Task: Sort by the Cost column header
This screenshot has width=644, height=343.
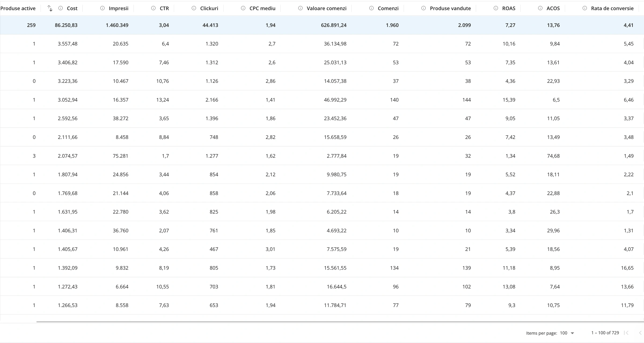Action: click(72, 8)
